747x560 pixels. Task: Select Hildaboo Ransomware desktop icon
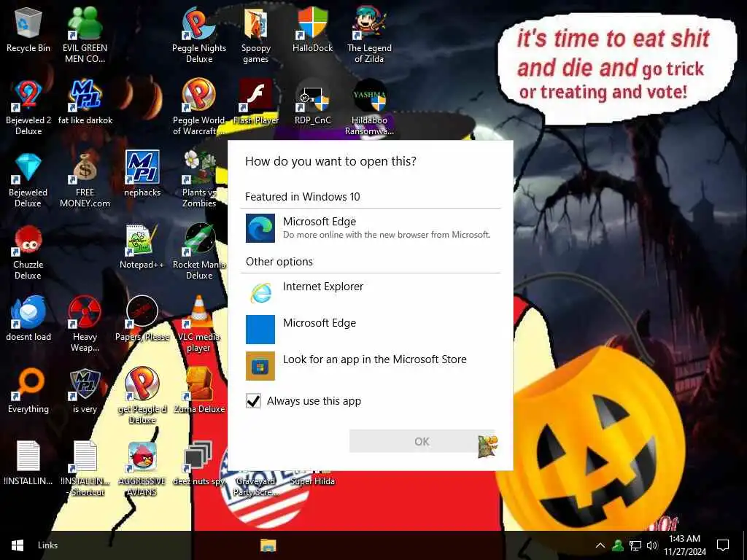click(x=369, y=107)
